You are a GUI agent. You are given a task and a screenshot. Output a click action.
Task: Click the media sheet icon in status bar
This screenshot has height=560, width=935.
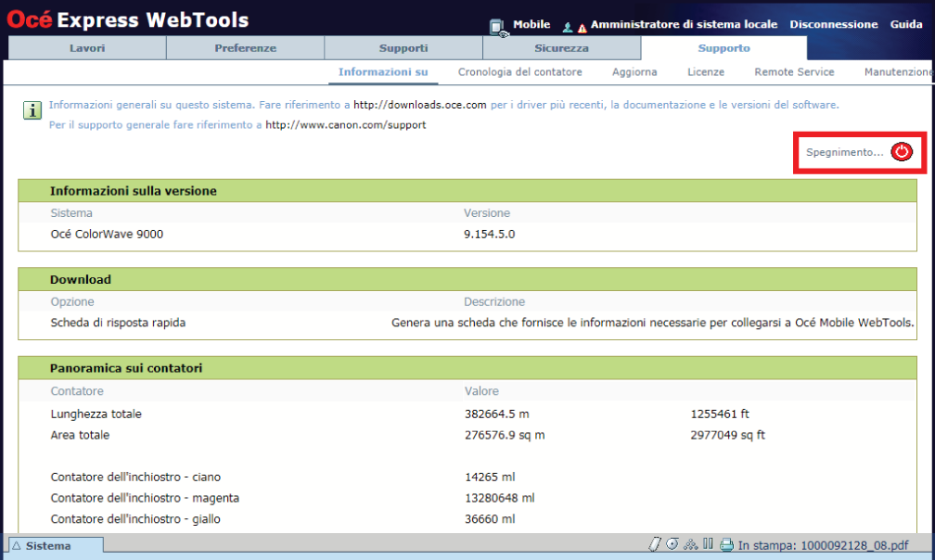click(655, 544)
